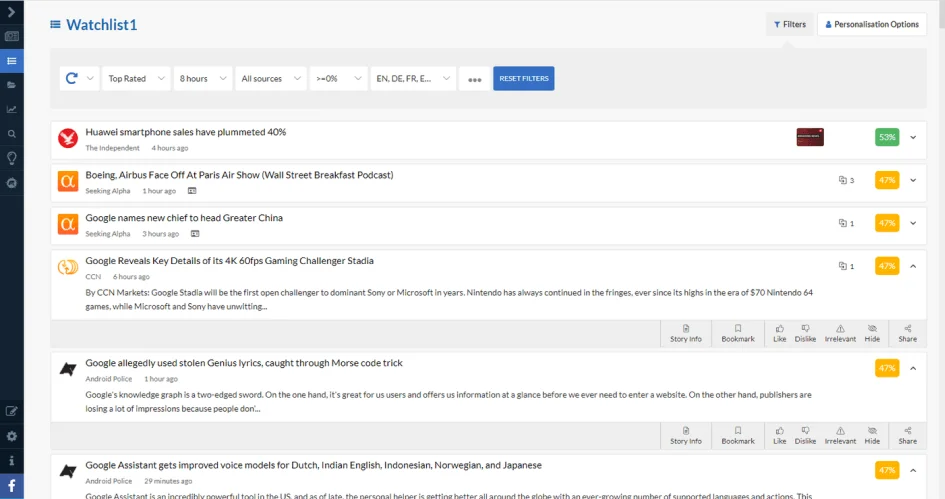
Task: Mark the Stadia story as Irrelevant
Action: click(x=840, y=333)
